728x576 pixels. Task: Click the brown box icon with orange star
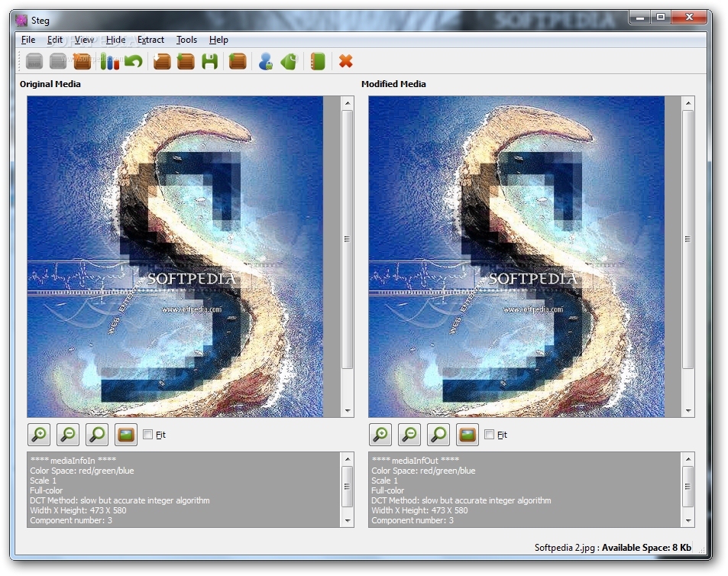coord(83,61)
